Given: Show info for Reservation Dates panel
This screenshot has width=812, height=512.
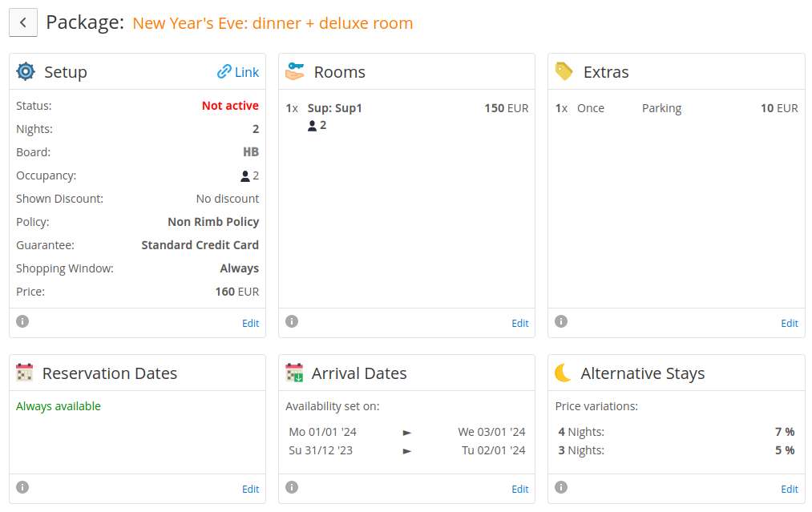Looking at the screenshot, I should [22, 487].
